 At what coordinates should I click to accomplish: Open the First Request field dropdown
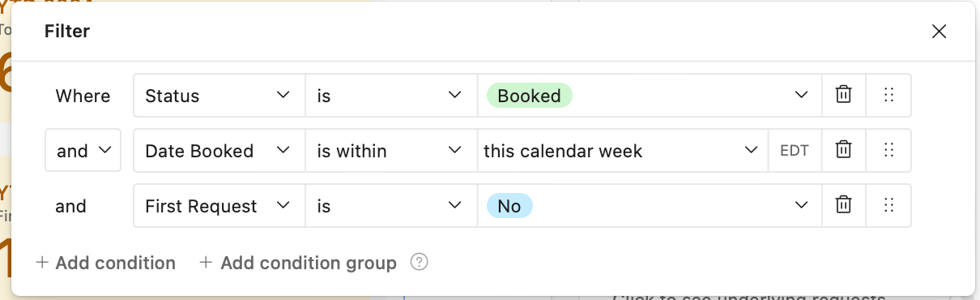coord(219,206)
